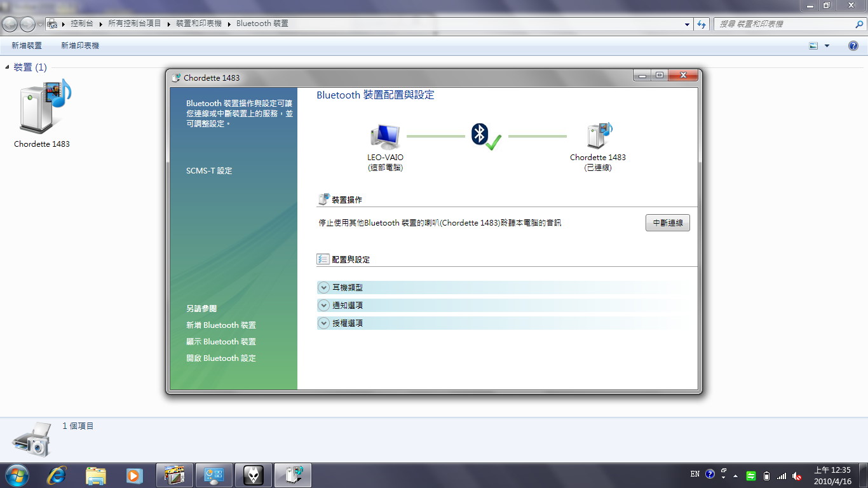Click the network signal tray icon
The image size is (868, 488).
(x=782, y=475)
